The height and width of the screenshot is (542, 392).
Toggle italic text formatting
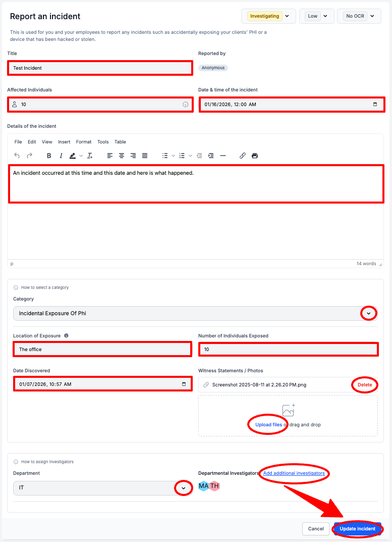tap(61, 156)
